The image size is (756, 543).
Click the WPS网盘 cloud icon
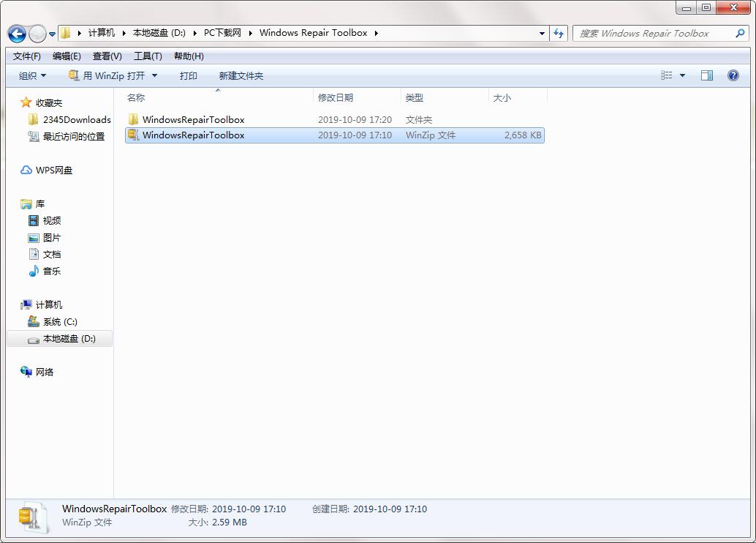tap(26, 170)
